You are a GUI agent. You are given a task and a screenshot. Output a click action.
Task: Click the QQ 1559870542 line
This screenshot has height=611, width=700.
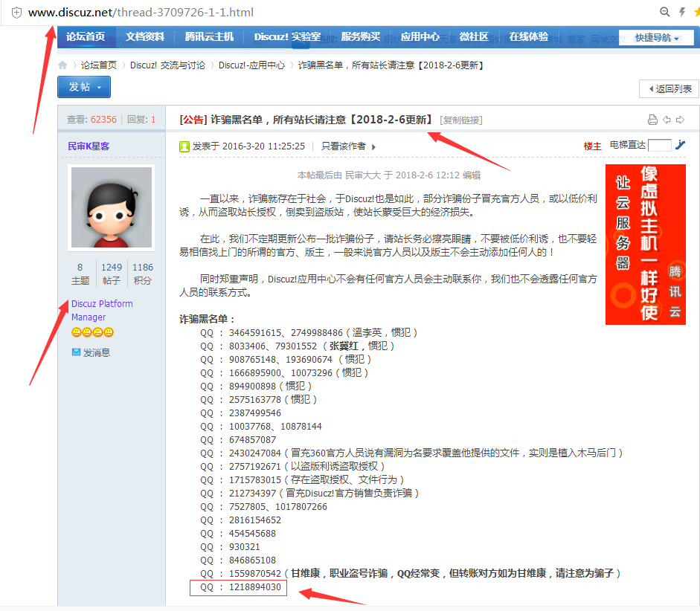[x=411, y=574]
